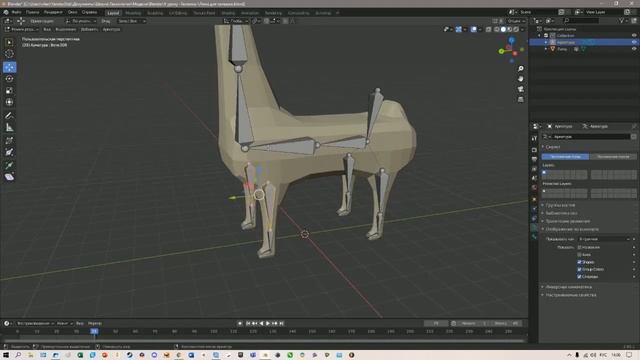The width and height of the screenshot is (640, 360).
Task: Toggle camera view with camera icon
Action: coord(520,89)
